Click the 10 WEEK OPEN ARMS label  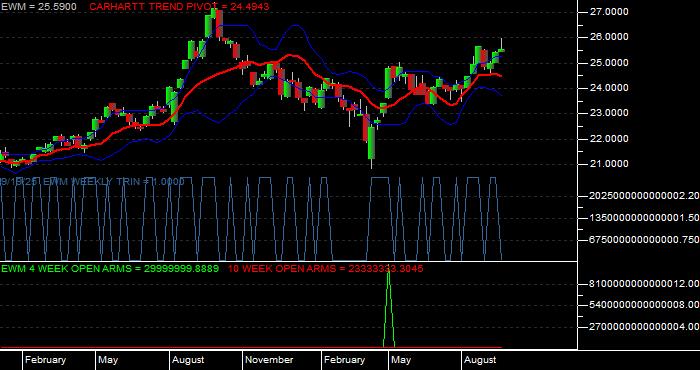[325, 269]
